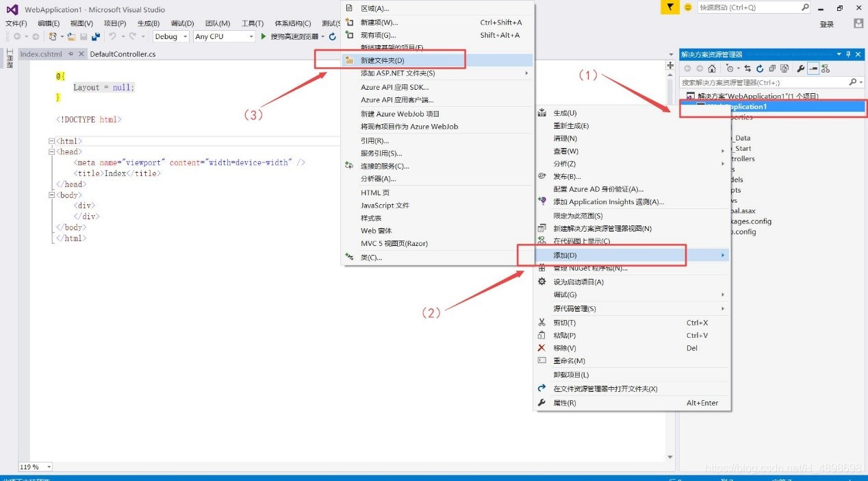The width and height of the screenshot is (868, 481).
Task: Click the editor split-view handle icon
Action: [x=670, y=65]
